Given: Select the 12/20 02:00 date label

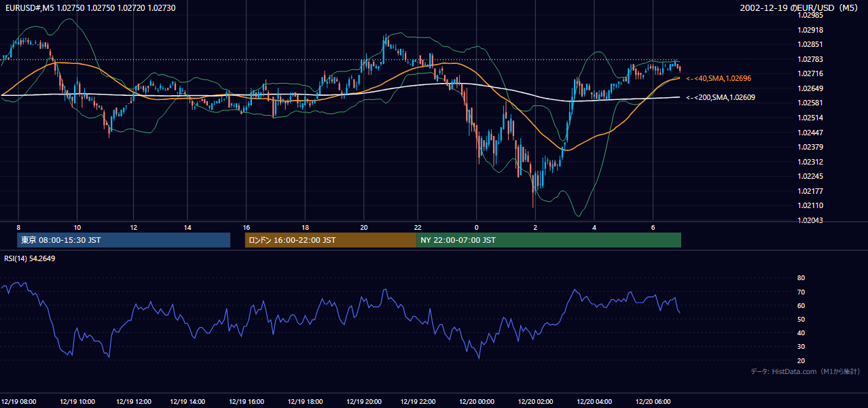Looking at the screenshot, I should [535, 402].
